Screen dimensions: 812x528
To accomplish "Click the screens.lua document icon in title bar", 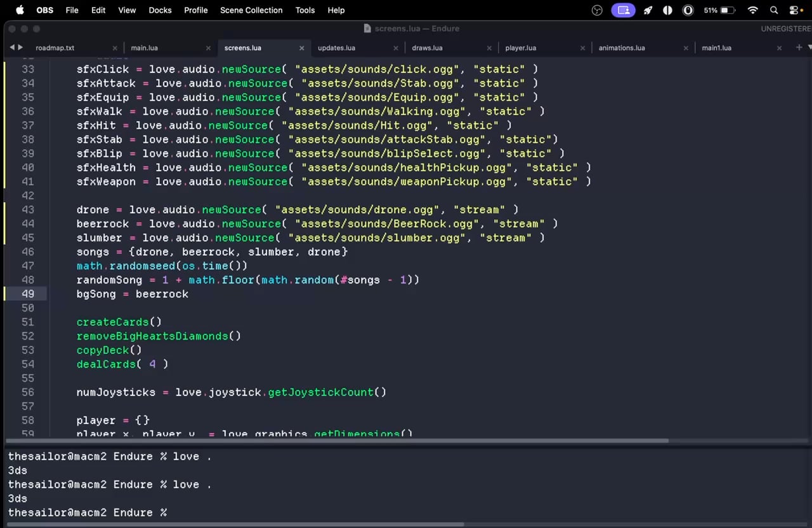I will point(367,29).
